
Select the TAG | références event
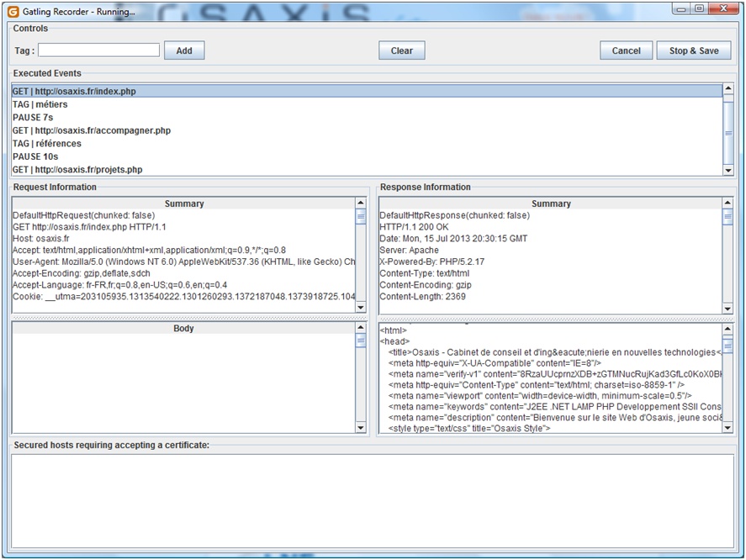[367, 143]
